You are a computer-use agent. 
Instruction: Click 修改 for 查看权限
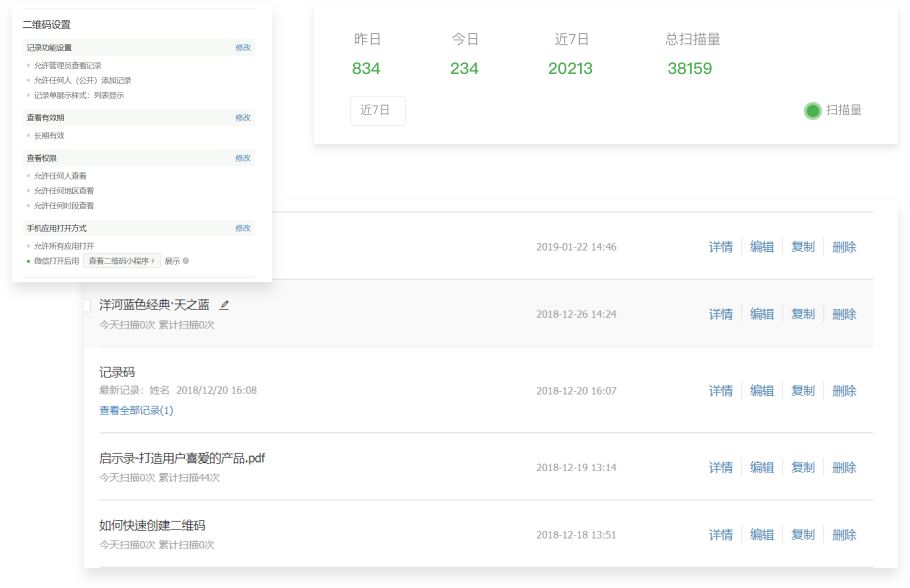point(243,158)
